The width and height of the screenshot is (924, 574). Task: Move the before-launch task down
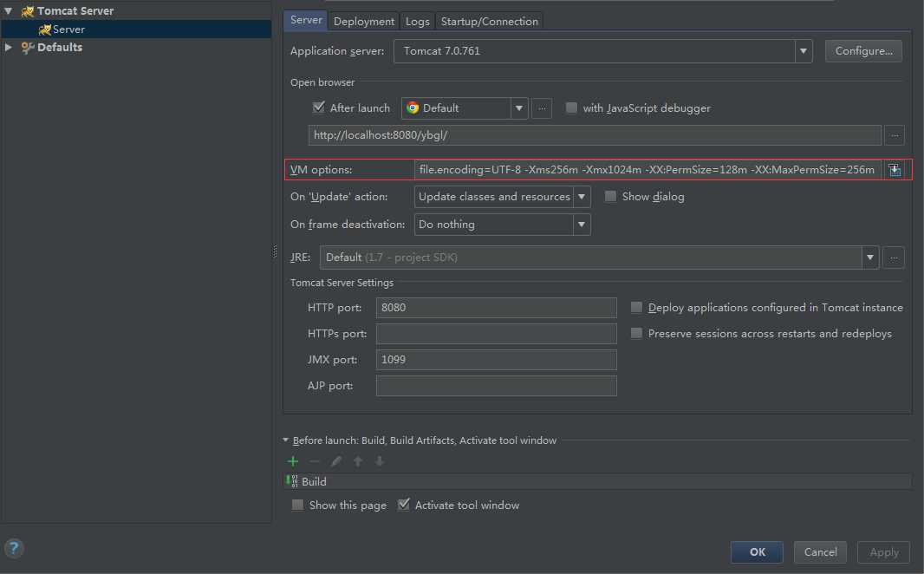(x=380, y=461)
